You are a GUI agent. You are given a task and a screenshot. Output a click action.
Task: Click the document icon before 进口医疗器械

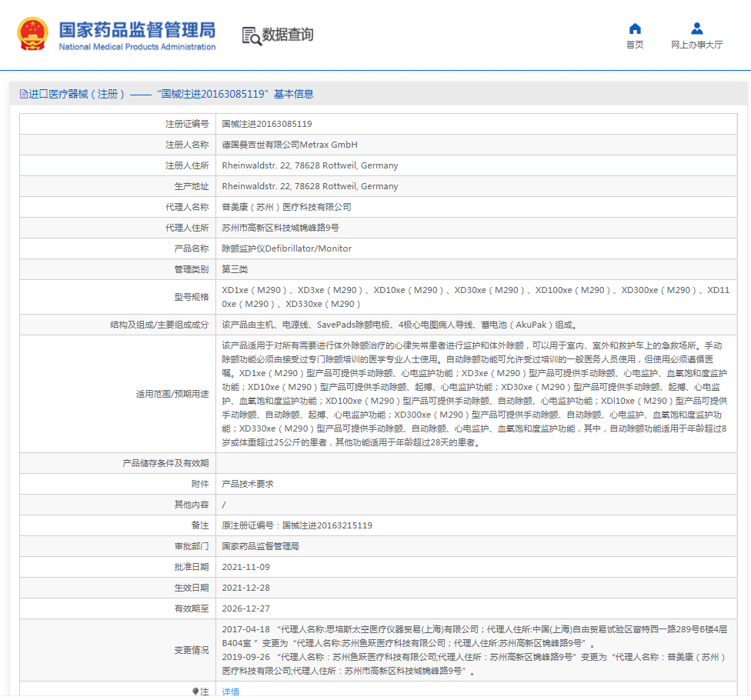[x=23, y=94]
